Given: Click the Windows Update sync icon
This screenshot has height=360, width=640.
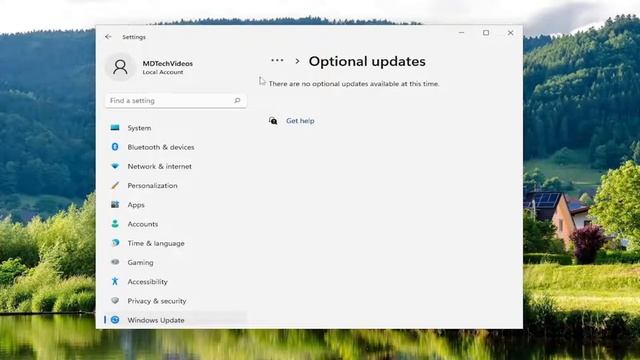Looking at the screenshot, I should 115,320.
